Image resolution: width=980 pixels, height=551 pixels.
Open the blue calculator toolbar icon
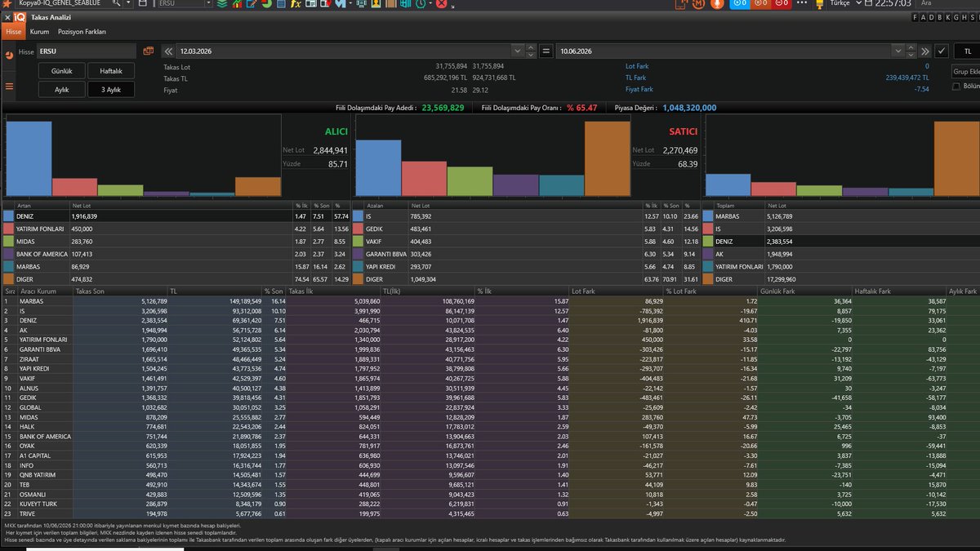pyautogui.click(x=281, y=4)
